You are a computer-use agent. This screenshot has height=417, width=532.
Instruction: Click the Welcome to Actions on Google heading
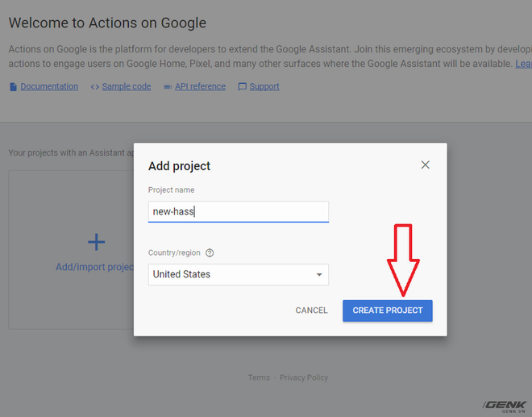[107, 23]
